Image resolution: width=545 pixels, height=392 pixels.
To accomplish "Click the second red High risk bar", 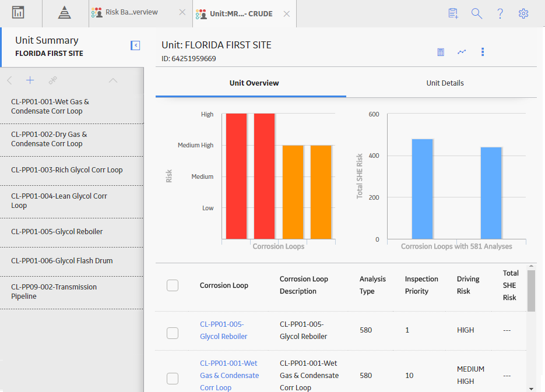I will pos(265,176).
